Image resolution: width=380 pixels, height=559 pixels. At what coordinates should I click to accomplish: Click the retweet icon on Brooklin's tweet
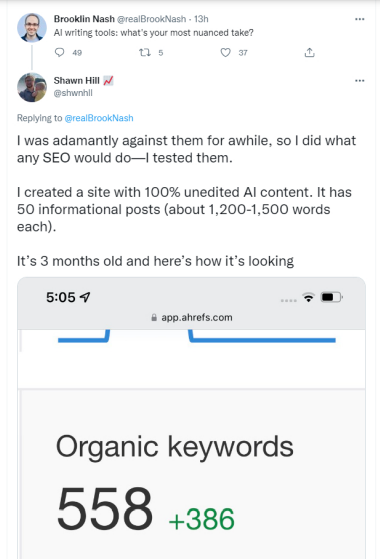pos(144,53)
